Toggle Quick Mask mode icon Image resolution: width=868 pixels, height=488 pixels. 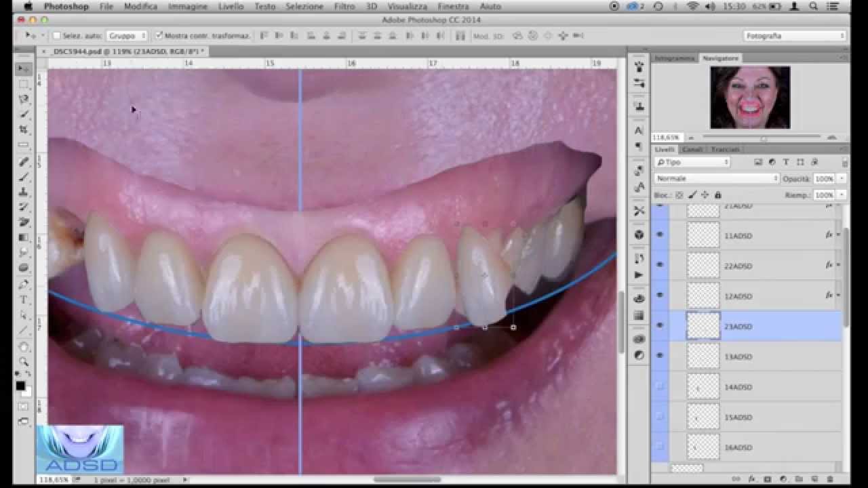coord(23,406)
